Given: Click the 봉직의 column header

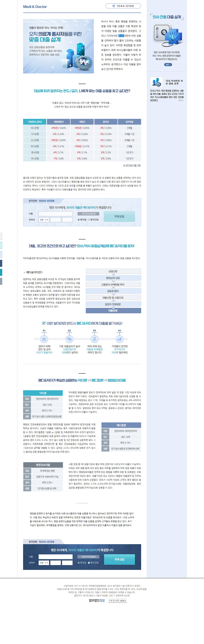Looking at the screenshot, I should click(x=106, y=122).
